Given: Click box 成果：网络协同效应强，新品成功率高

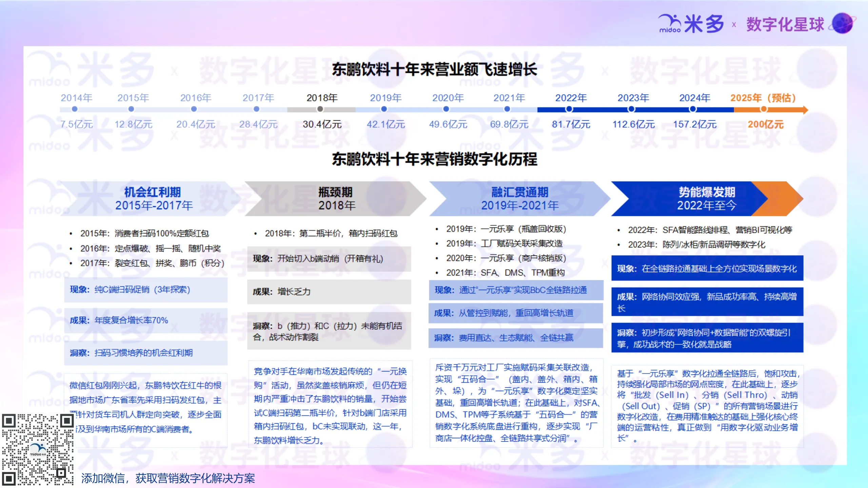Looking at the screenshot, I should 707,302.
